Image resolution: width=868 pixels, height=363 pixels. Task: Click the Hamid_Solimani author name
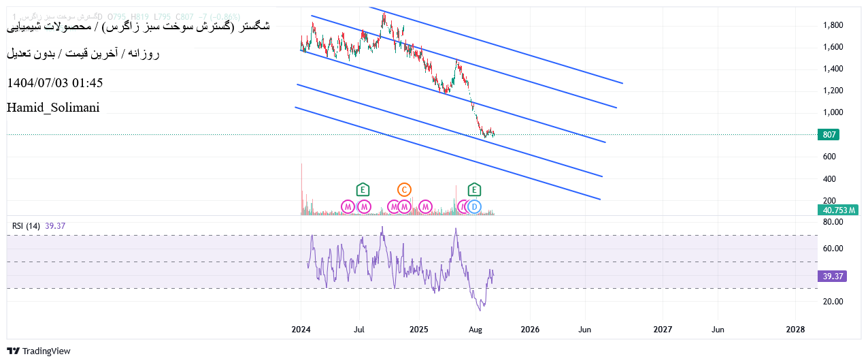[53, 108]
